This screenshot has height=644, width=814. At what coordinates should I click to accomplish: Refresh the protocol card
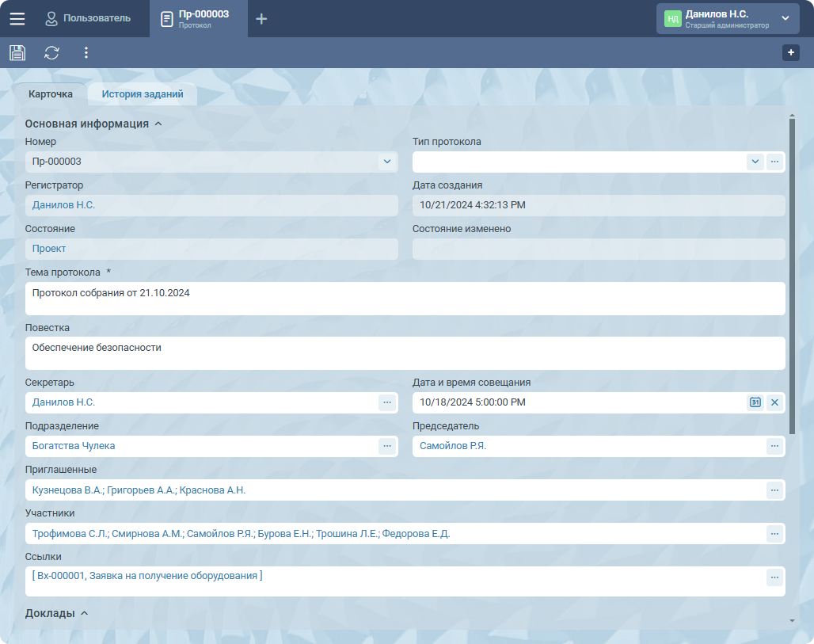pyautogui.click(x=51, y=52)
